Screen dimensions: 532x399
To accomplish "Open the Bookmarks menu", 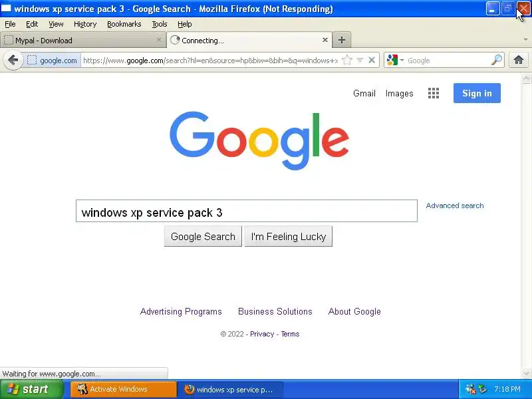I will (x=124, y=24).
